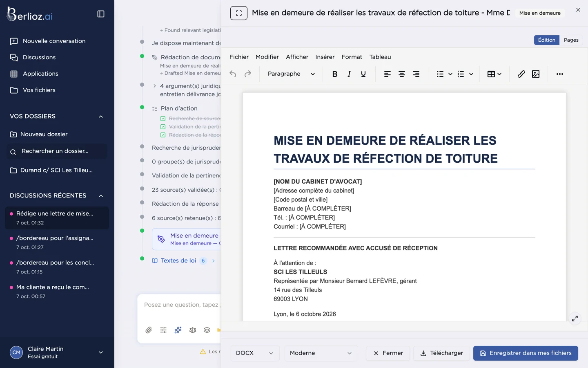Open the Fichier menu
Viewport: 588px width, 368px height.
tap(239, 57)
